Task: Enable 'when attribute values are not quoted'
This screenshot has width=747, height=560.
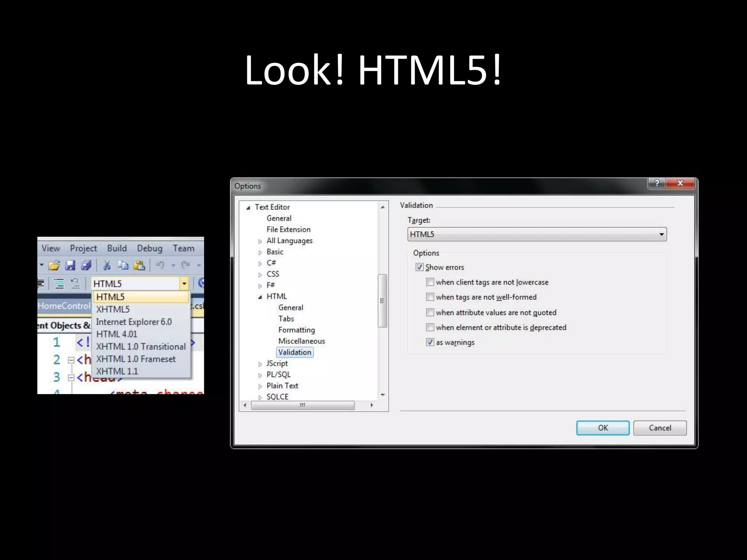Action: (x=430, y=312)
